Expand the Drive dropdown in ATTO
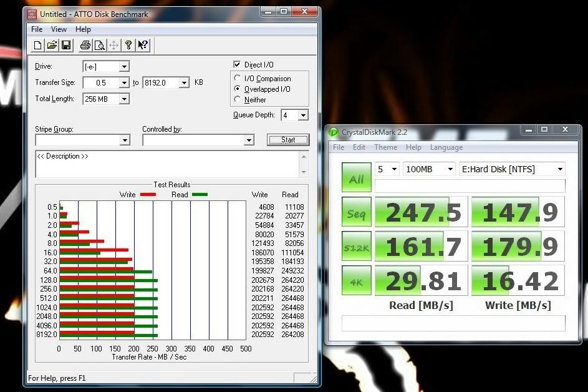Screen dimensions: 588x392 tap(124, 67)
